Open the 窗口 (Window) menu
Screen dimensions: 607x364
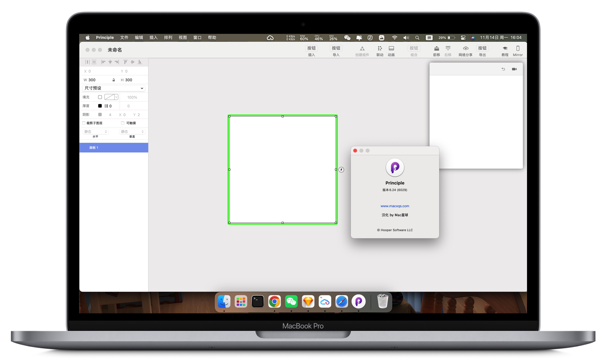pyautogui.click(x=197, y=38)
